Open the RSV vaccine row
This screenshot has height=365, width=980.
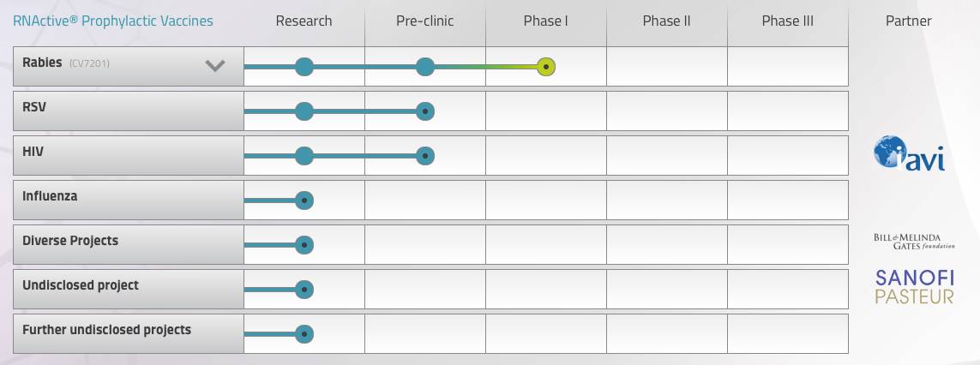(129, 111)
